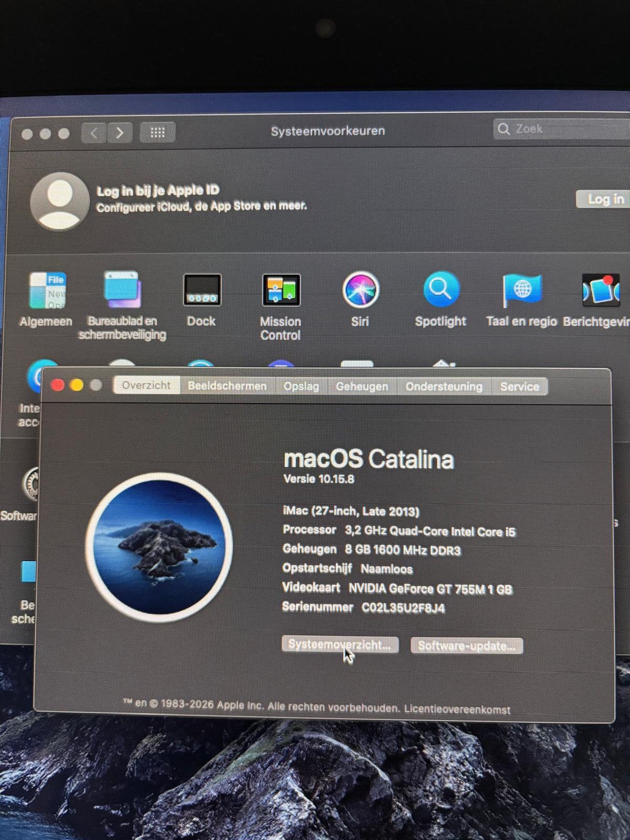Go back in Systeemvoorkeuren
Viewport: 630px width, 840px height.
[94, 132]
